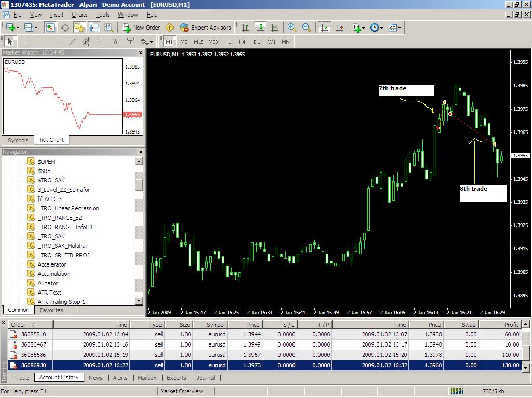Zoom out on the chart

coord(307,28)
